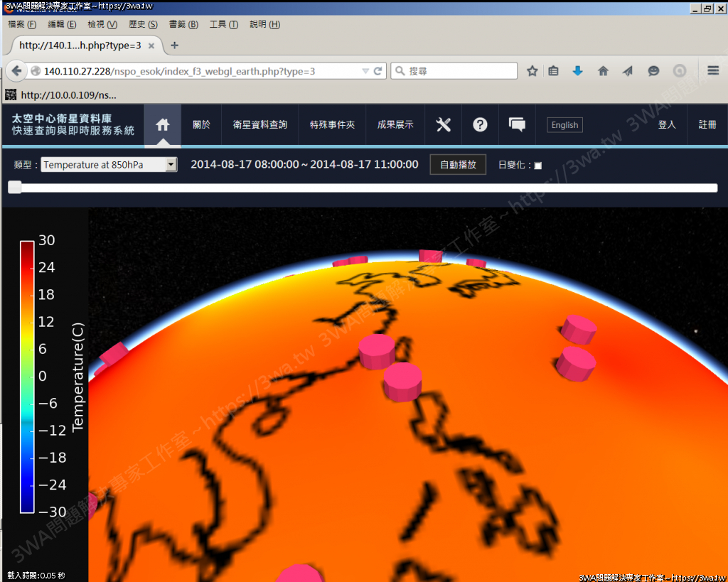Open the 歷史 menu in menu bar
The height and width of the screenshot is (582, 728).
click(x=143, y=24)
